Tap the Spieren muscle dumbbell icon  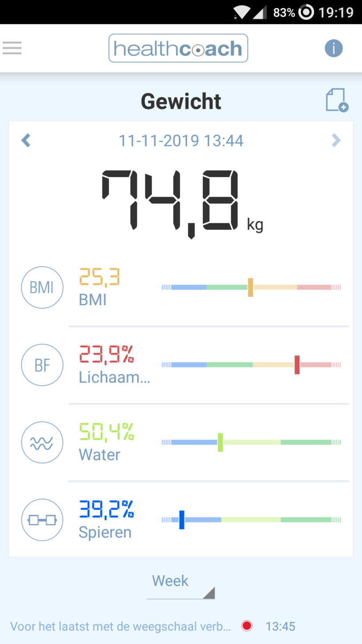click(42, 520)
